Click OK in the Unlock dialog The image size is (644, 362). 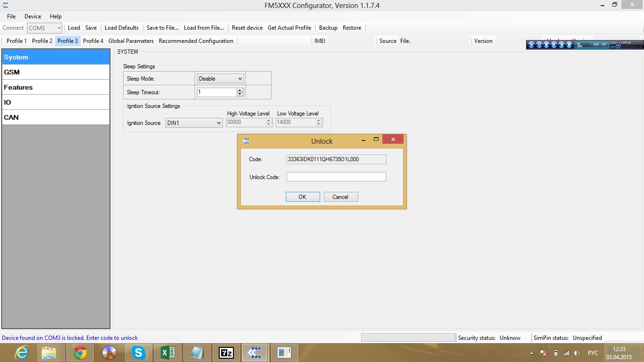[x=303, y=197]
